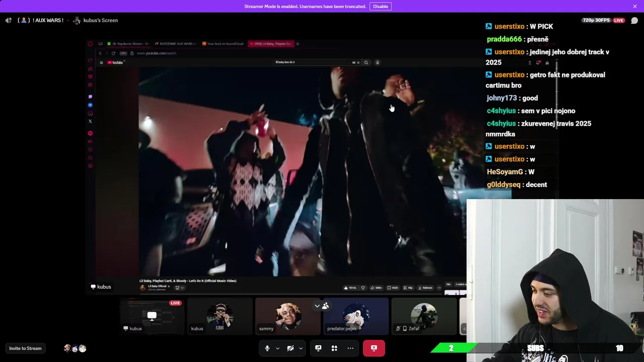Switch to RAPDENNE AUX WARS browser tab
Image resolution: width=644 pixels, height=362 pixels.
176,44
